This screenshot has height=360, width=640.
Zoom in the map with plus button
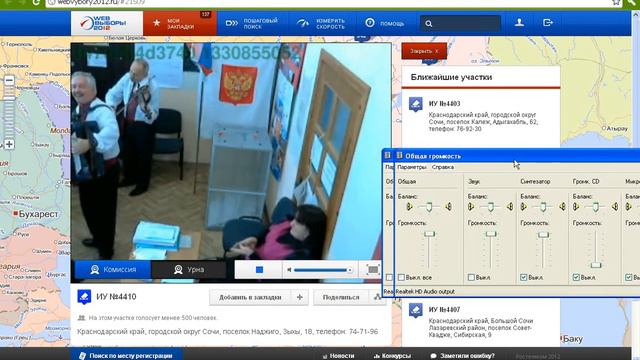(9, 144)
